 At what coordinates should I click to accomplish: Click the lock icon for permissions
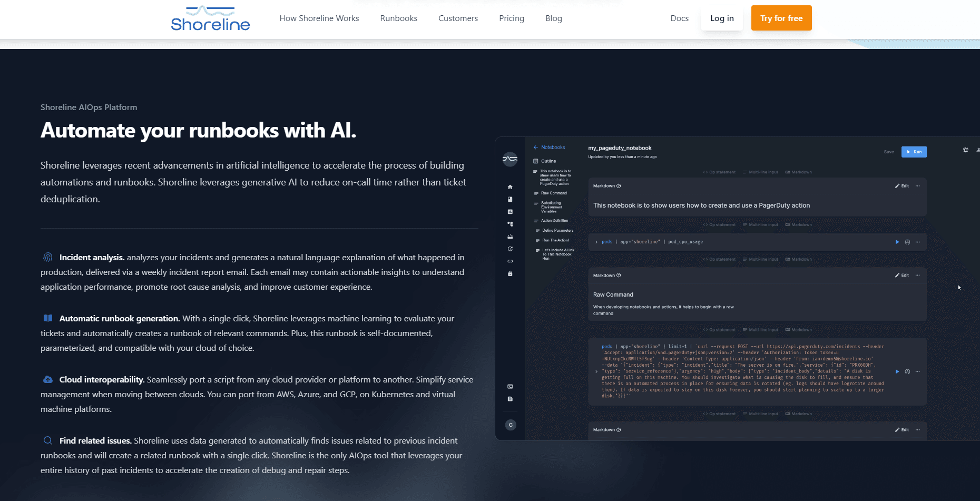pos(510,273)
